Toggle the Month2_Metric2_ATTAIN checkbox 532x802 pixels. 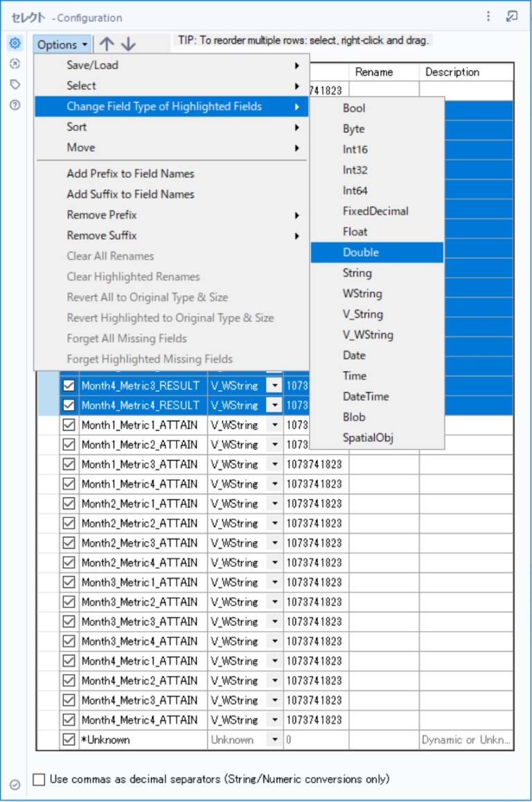pyautogui.click(x=69, y=523)
